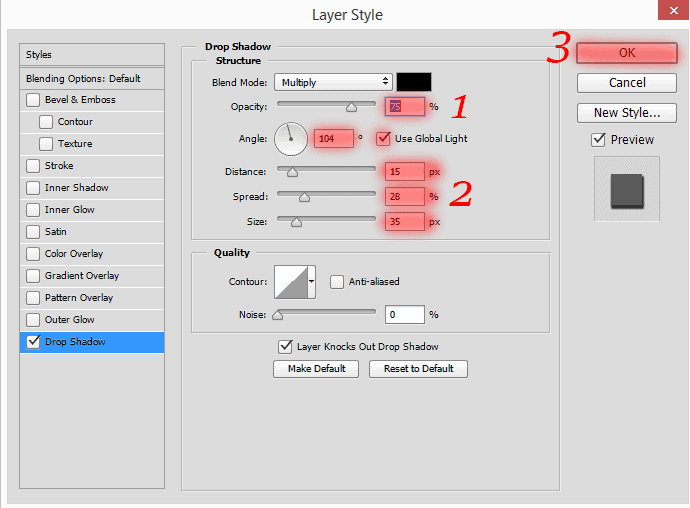Select the Bevel & Emboss row label

click(x=80, y=100)
